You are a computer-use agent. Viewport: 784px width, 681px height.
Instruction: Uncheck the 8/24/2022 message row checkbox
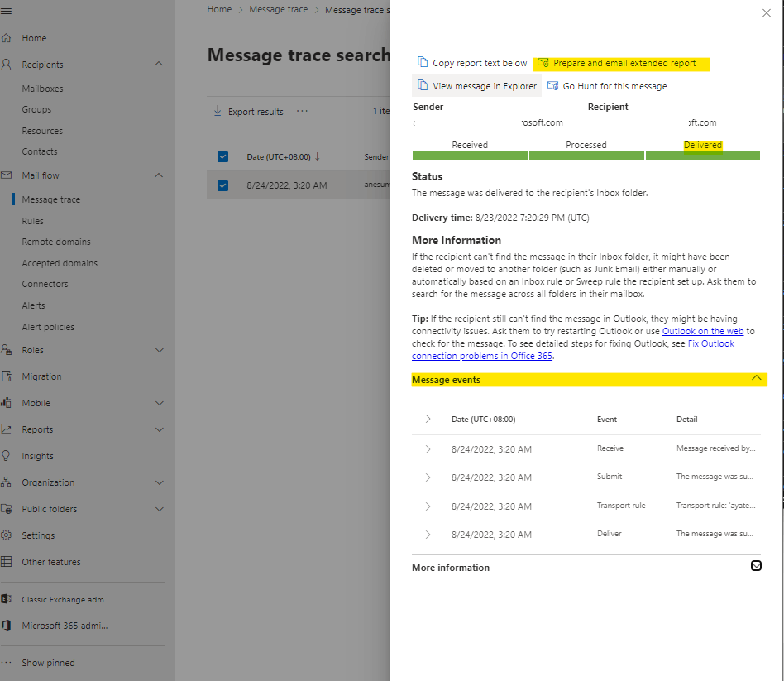coord(222,185)
